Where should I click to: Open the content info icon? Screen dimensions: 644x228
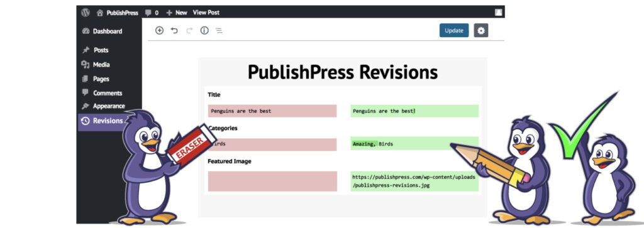point(204,30)
